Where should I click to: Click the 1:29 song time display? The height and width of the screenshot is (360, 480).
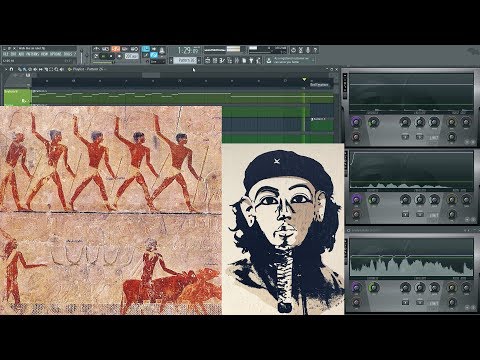tap(188, 50)
